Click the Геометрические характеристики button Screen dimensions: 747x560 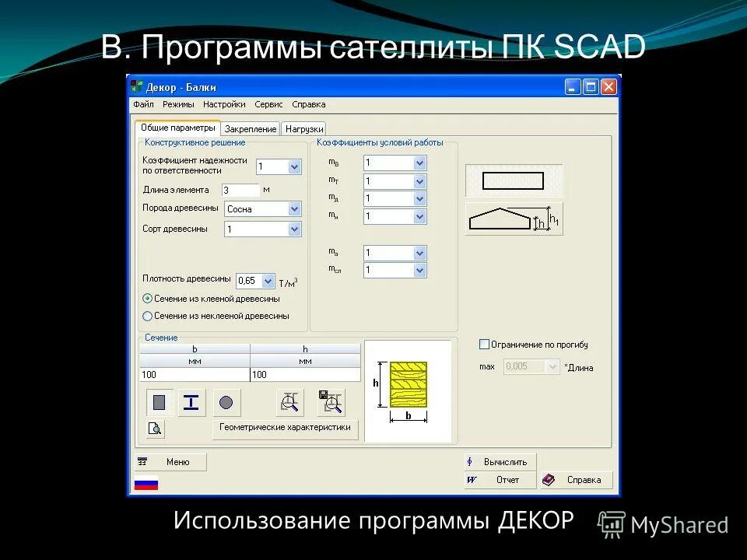(285, 428)
